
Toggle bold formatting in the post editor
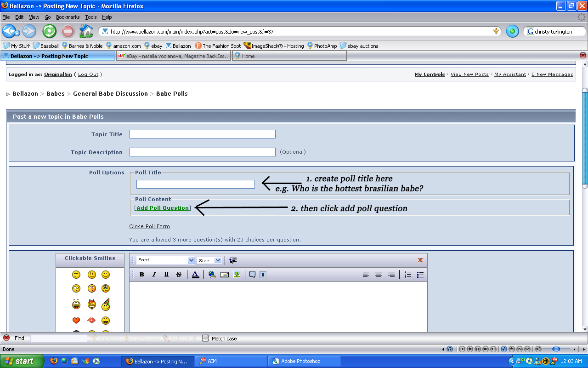pos(141,275)
